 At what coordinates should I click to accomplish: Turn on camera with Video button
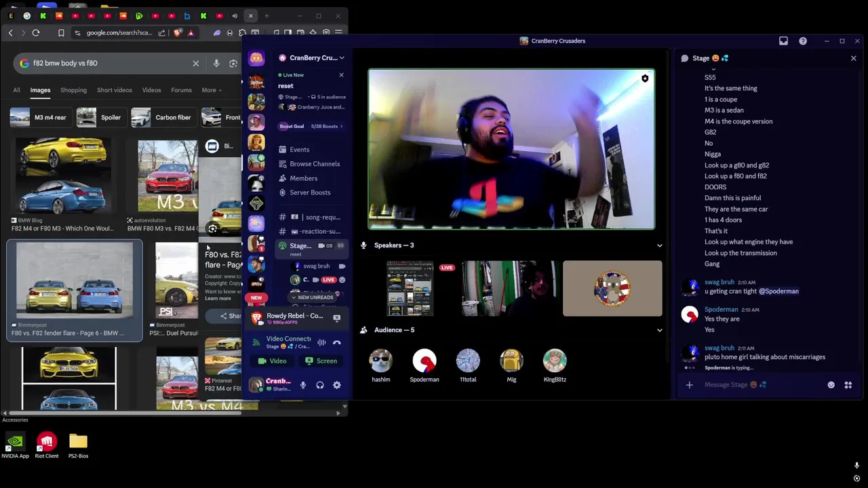(x=273, y=361)
